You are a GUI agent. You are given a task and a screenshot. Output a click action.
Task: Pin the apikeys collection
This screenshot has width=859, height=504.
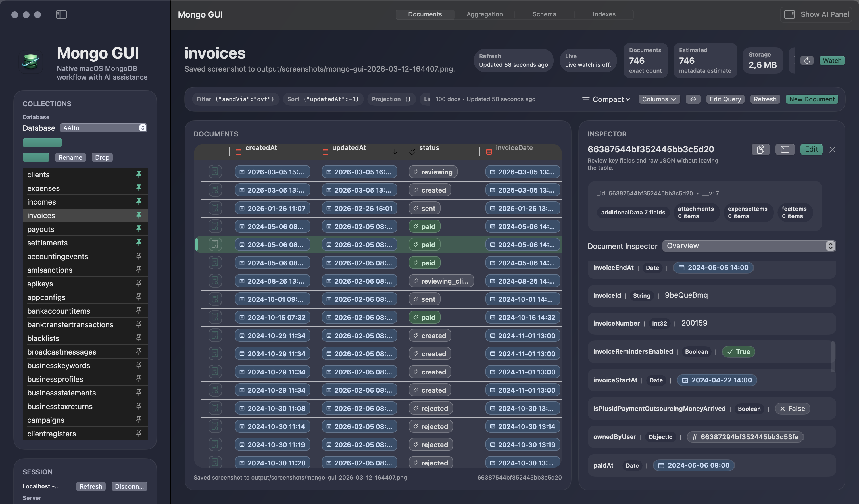(x=139, y=284)
